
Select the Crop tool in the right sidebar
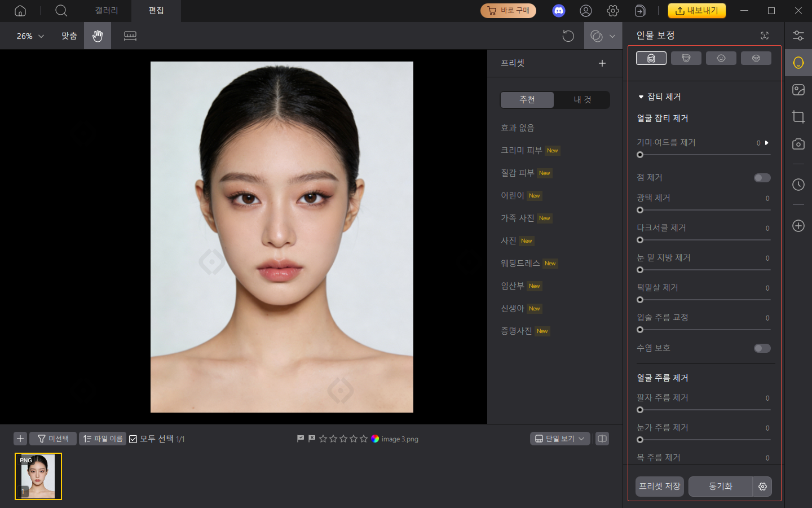(798, 117)
